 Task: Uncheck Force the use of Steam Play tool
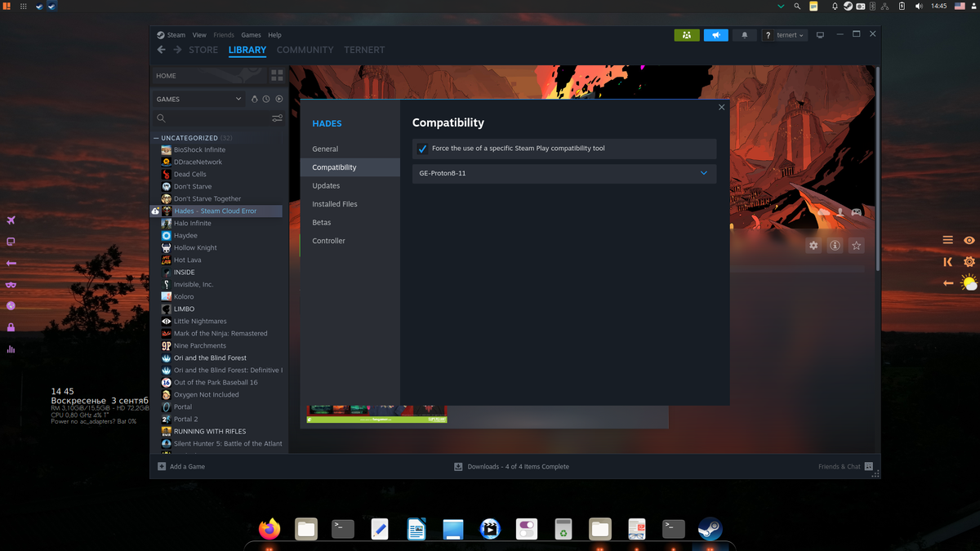[x=422, y=149]
